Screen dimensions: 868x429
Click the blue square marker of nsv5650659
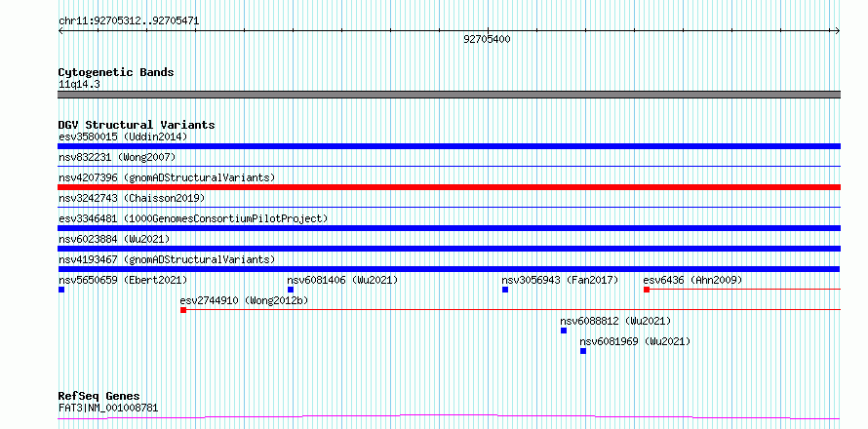coord(61,290)
